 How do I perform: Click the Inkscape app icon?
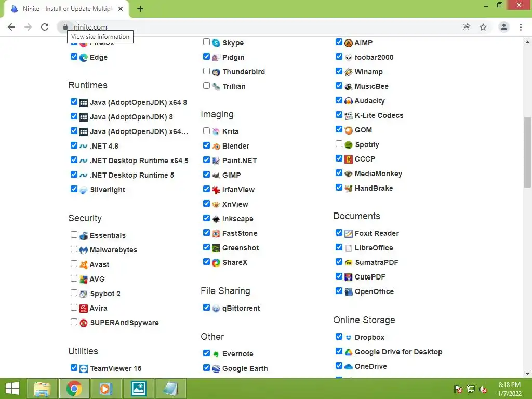tap(216, 219)
